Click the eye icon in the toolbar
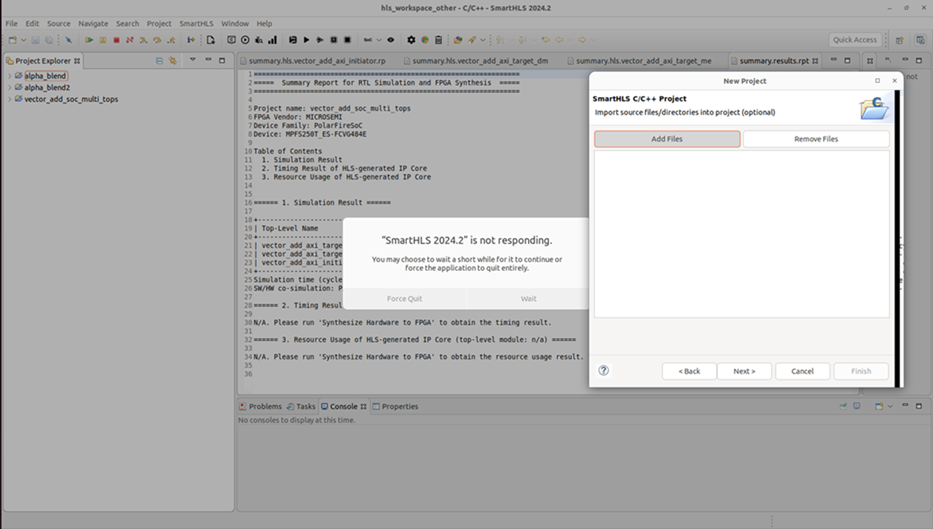Viewport: 933px width, 529px height. pyautogui.click(x=390, y=40)
